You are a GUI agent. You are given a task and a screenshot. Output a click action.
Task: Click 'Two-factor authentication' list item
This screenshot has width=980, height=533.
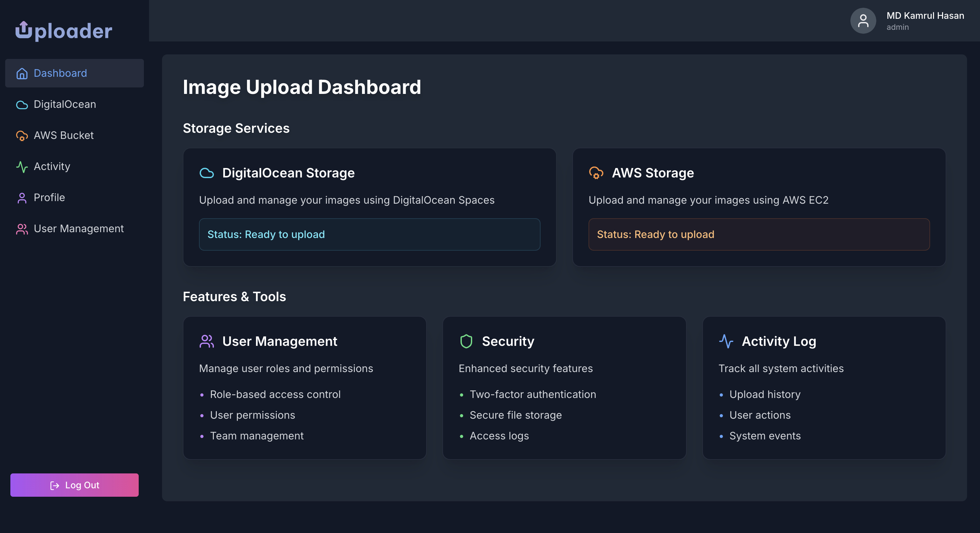[x=532, y=395]
